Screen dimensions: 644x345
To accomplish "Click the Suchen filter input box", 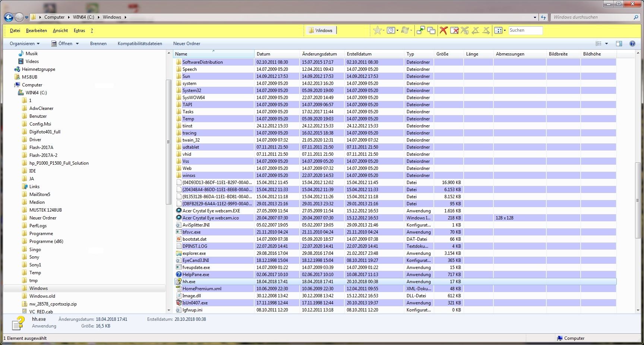I will coord(525,31).
